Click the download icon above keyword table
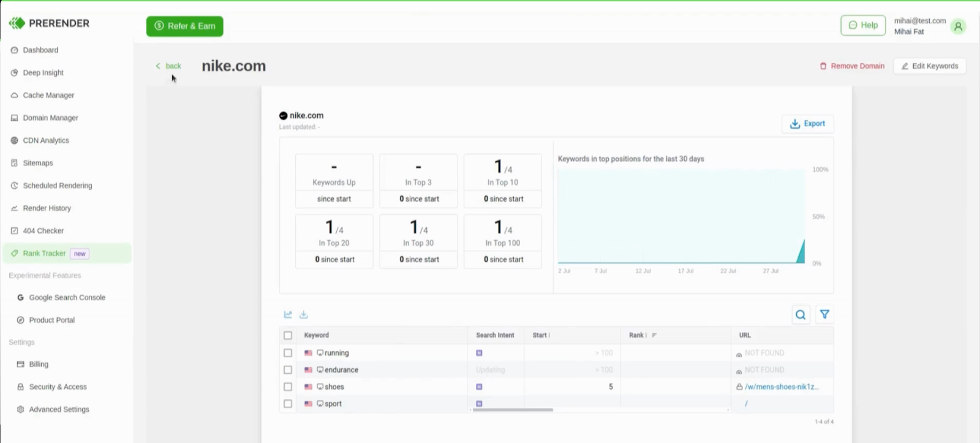Screen dimensions: 980x443 click(304, 315)
